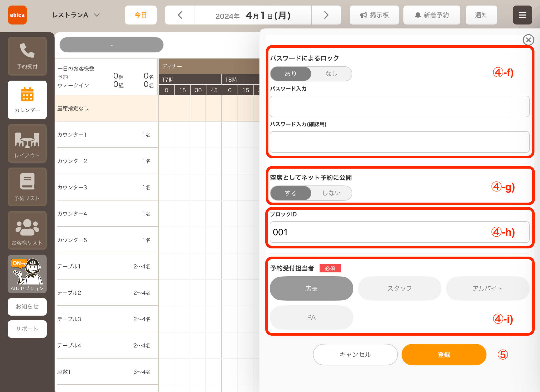The height and width of the screenshot is (392, 540).
Task: Select the カウンター5 seat row
Action: (106, 240)
